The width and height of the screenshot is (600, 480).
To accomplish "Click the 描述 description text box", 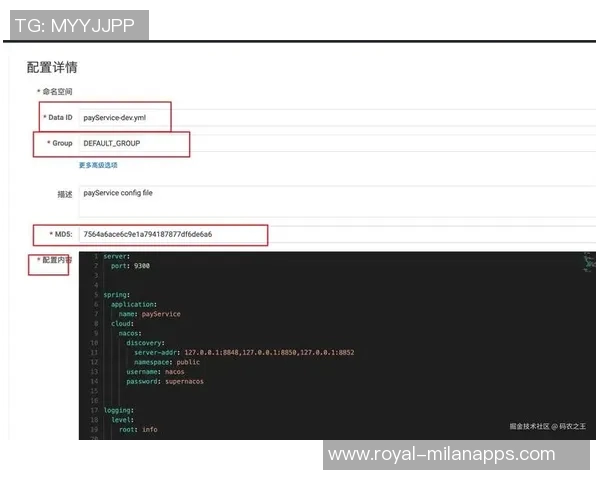I will click(x=330, y=199).
